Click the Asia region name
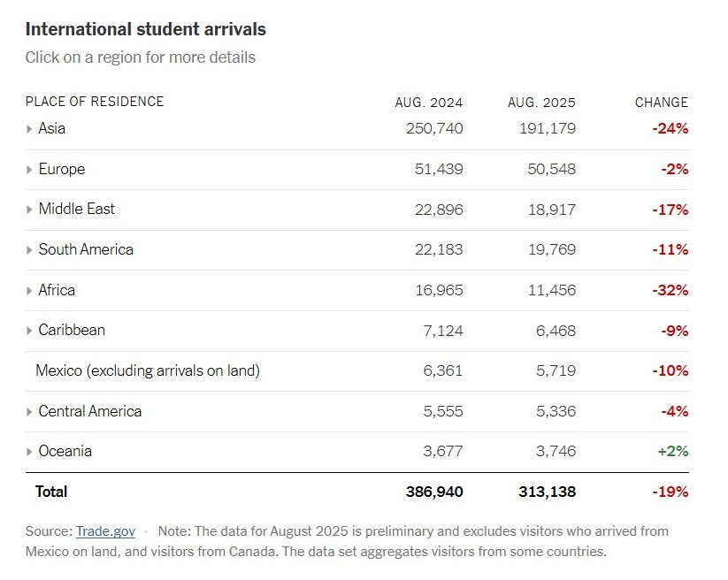This screenshot has width=728, height=580. (x=52, y=128)
